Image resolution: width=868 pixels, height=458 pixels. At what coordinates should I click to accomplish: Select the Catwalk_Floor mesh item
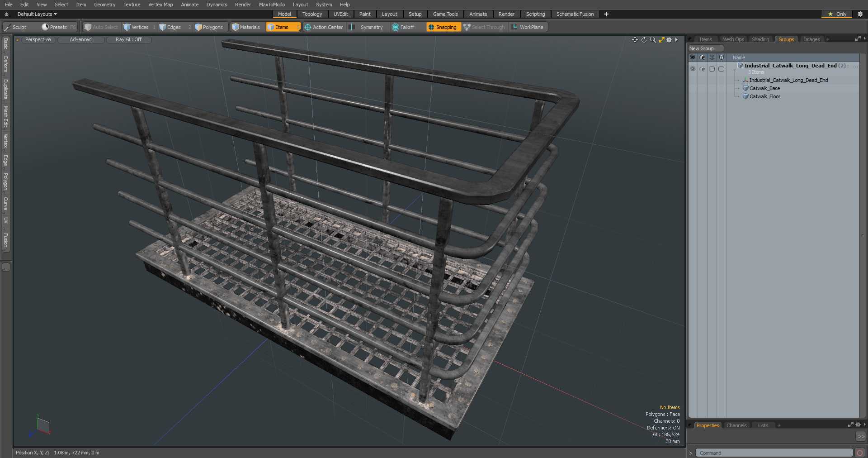(x=764, y=96)
